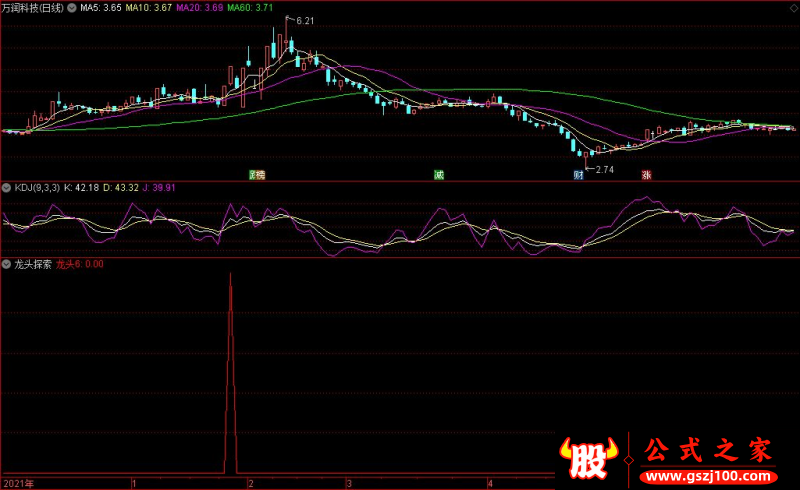Expand the main chart options next to 万润科技(日线)
Image resolution: width=800 pixels, height=490 pixels.
(x=72, y=8)
